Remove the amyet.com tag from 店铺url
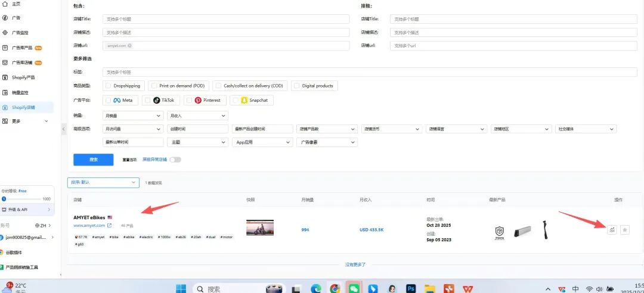This screenshot has height=293, width=644. [x=129, y=46]
